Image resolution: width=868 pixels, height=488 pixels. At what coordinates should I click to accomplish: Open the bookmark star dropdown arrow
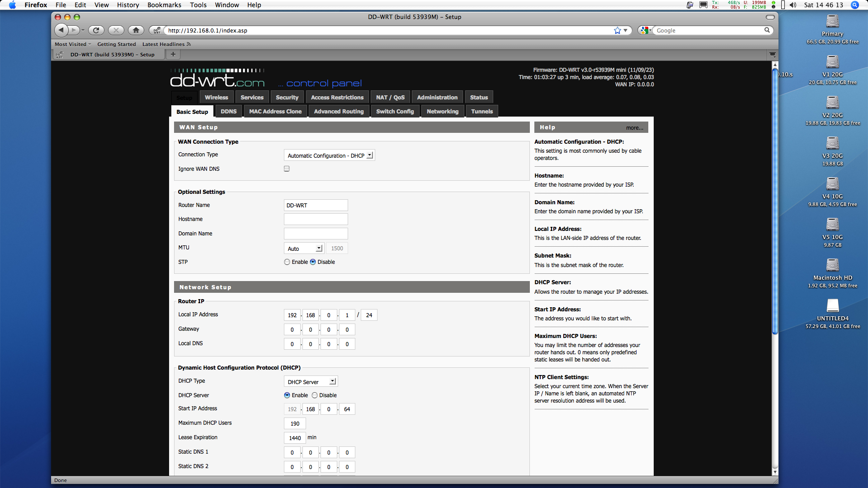pyautogui.click(x=626, y=30)
